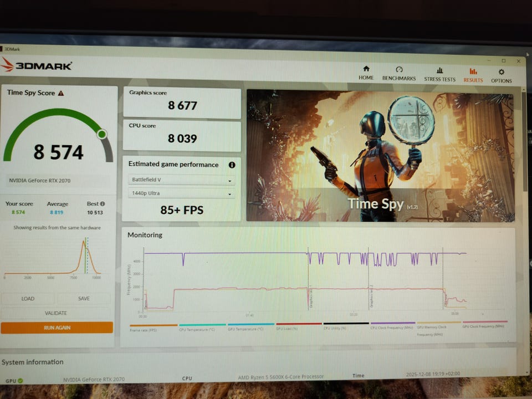This screenshot has width=532, height=399.
Task: Click the OPTIONS menu label
Action: pos(502,81)
